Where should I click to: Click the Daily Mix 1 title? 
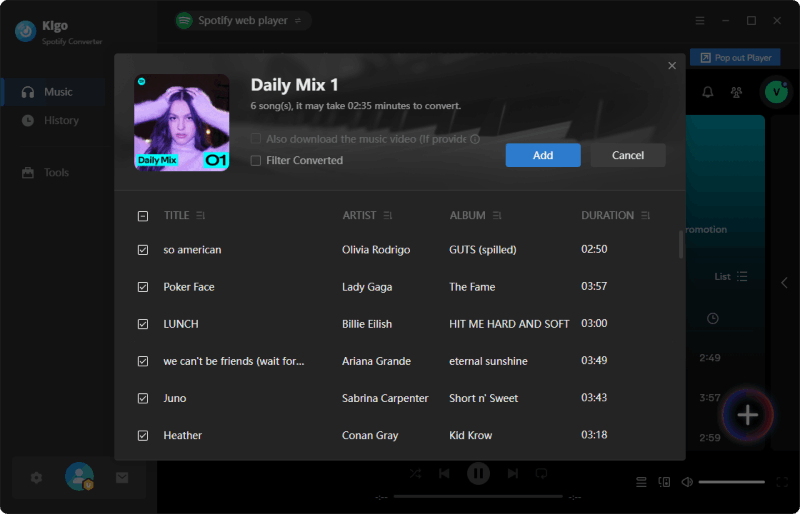click(294, 85)
